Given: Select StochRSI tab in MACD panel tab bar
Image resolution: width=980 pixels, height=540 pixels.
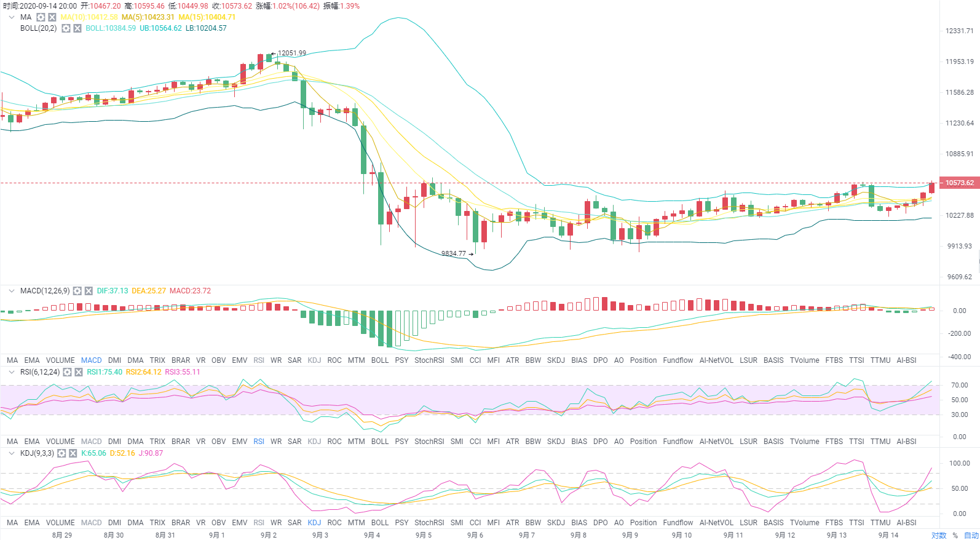Looking at the screenshot, I should point(429,360).
